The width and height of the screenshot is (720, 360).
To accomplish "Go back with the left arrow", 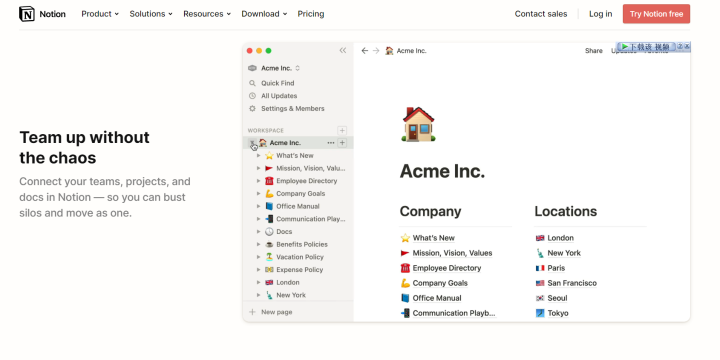I will (365, 51).
